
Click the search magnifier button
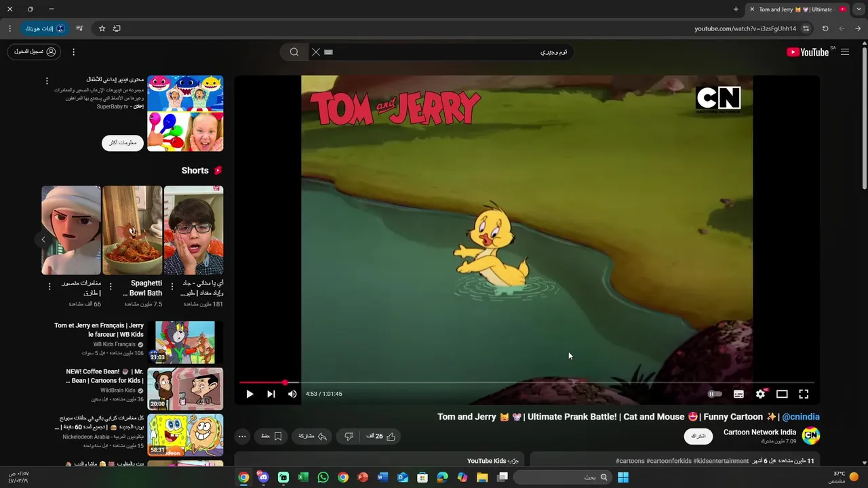(x=294, y=52)
